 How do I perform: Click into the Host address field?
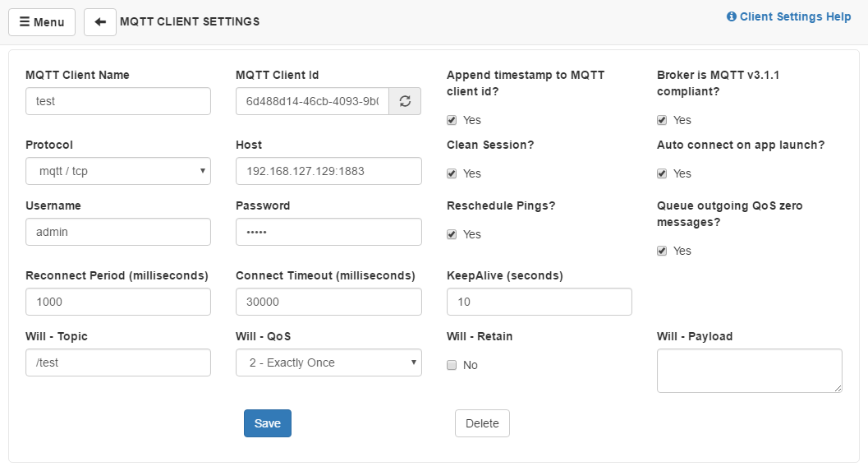328,171
